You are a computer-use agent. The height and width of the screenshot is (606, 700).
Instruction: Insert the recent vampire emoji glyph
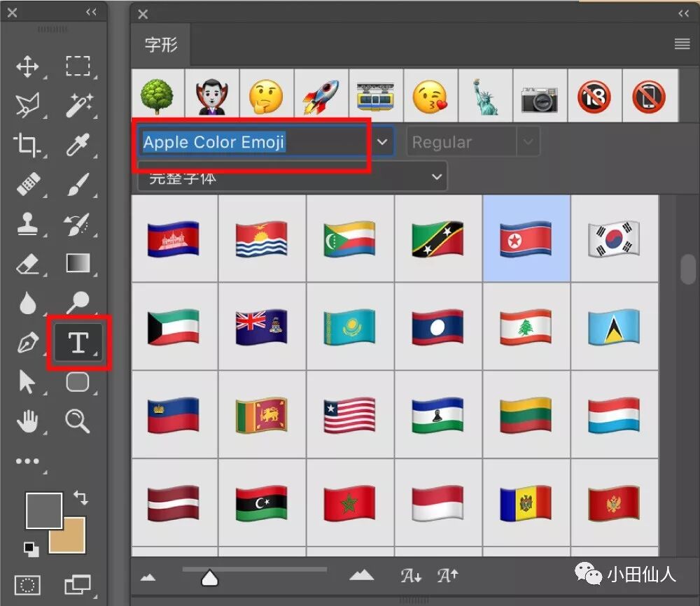click(212, 96)
